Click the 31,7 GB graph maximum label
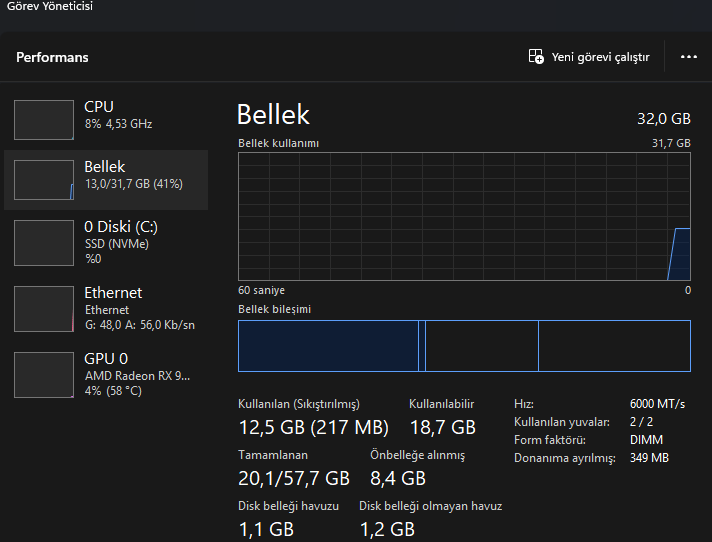This screenshot has width=712, height=542. [671, 143]
